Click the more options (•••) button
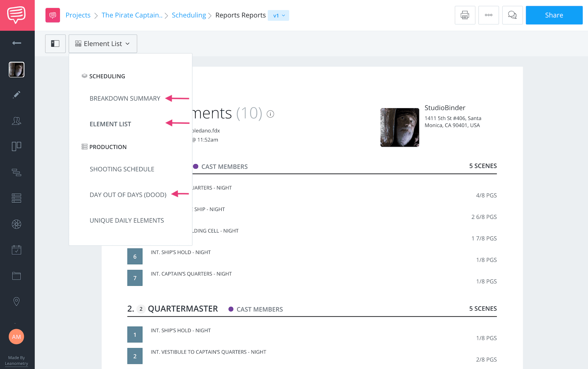Viewport: 588px width, 369px height. pos(488,15)
